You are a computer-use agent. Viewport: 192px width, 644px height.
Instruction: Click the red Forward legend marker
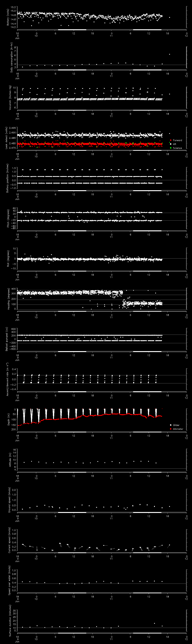coord(170,140)
